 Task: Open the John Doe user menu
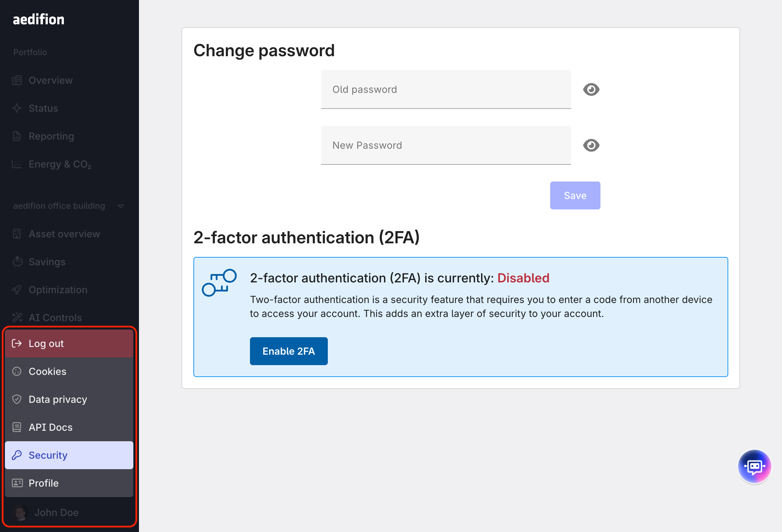(x=56, y=512)
